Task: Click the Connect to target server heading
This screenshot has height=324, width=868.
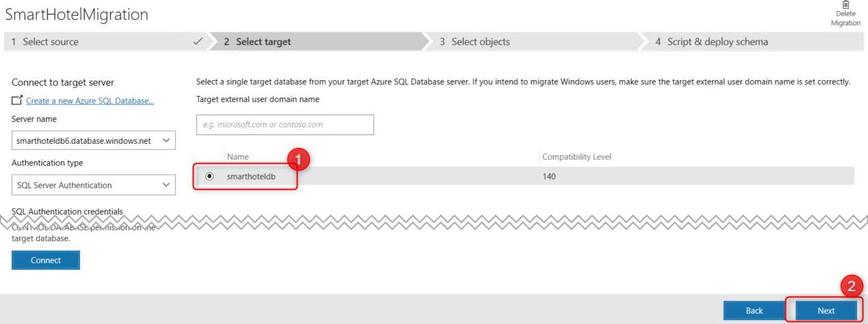Action: coord(63,82)
